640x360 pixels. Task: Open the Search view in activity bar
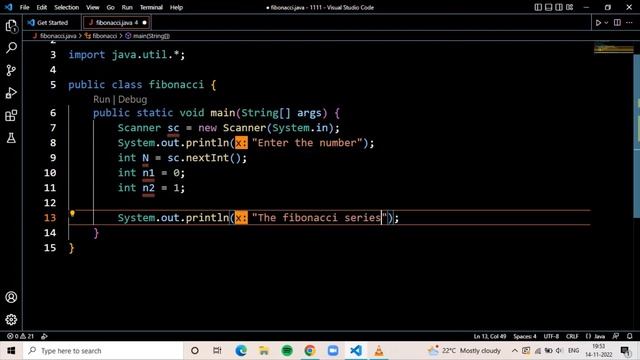tap(11, 47)
